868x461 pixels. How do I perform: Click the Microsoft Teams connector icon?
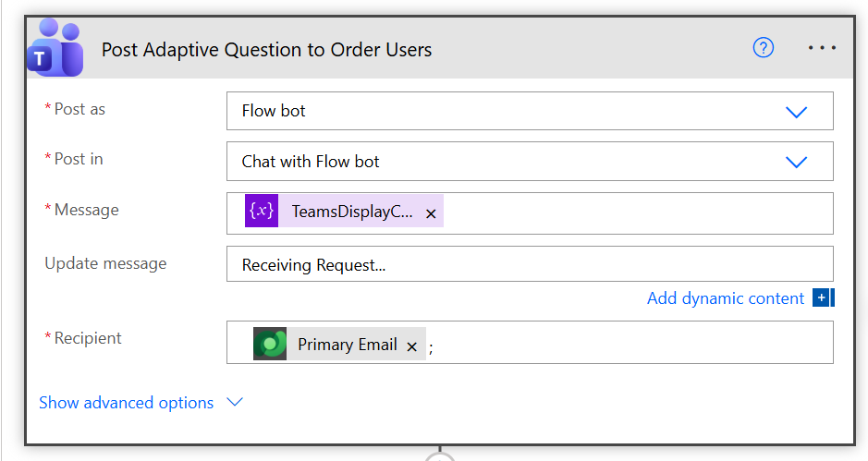tap(51, 49)
